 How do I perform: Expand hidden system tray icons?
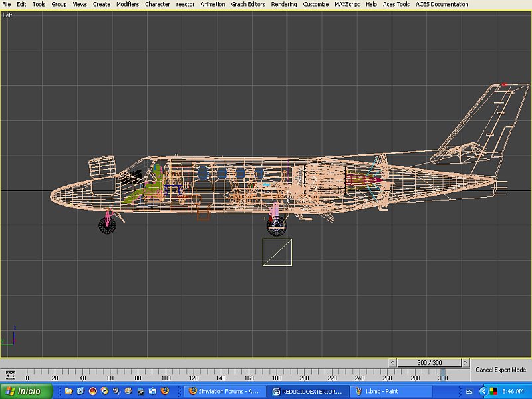click(x=483, y=391)
